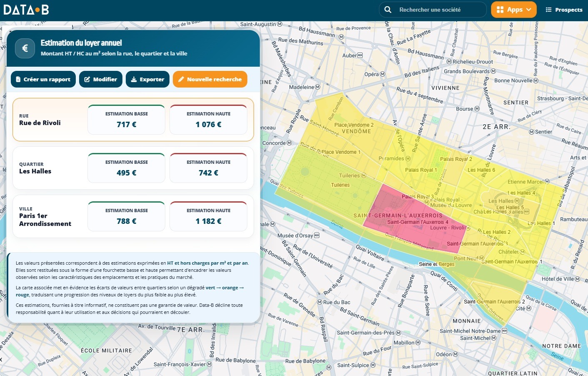Click the 717 € low estimate
Screen dimensions: 588x376
click(x=127, y=124)
